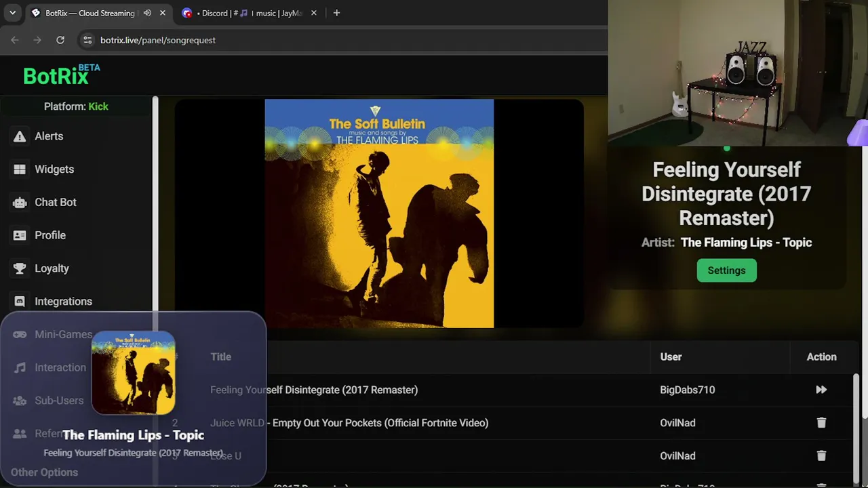
Task: Click the BotRix tab favicon
Action: (36, 13)
